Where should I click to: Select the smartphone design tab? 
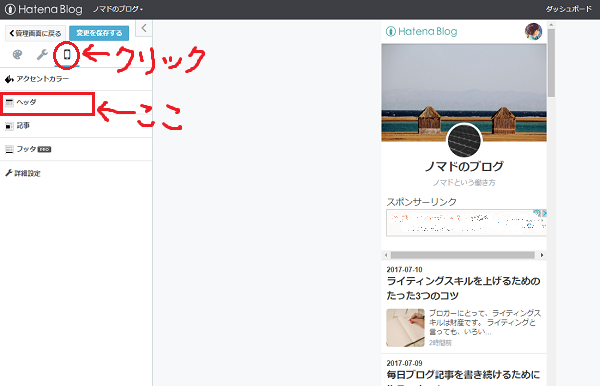pyautogui.click(x=67, y=54)
